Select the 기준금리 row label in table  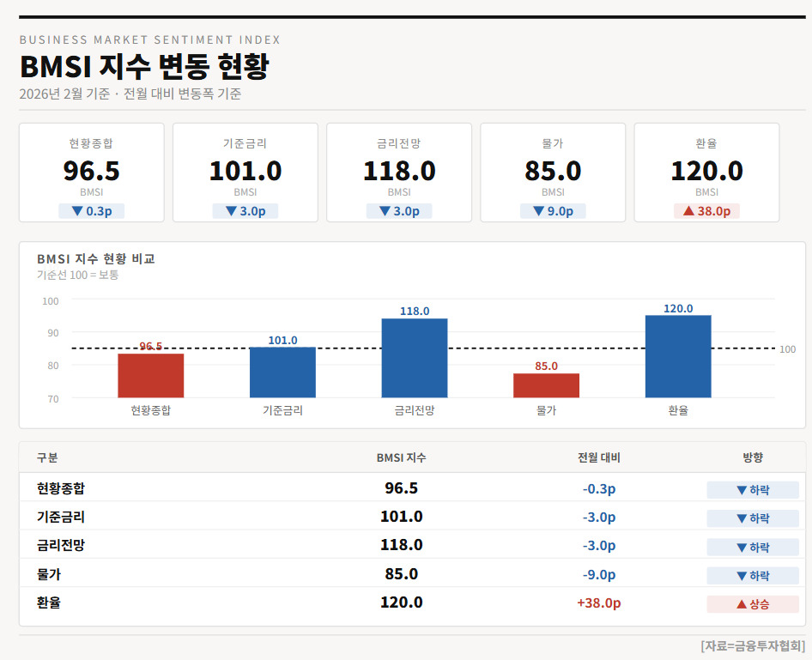point(61,517)
